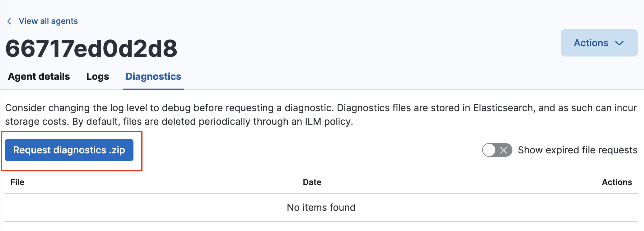The height and width of the screenshot is (231, 644).
Task: Enable the Show expired file requests toggle
Action: click(x=496, y=150)
